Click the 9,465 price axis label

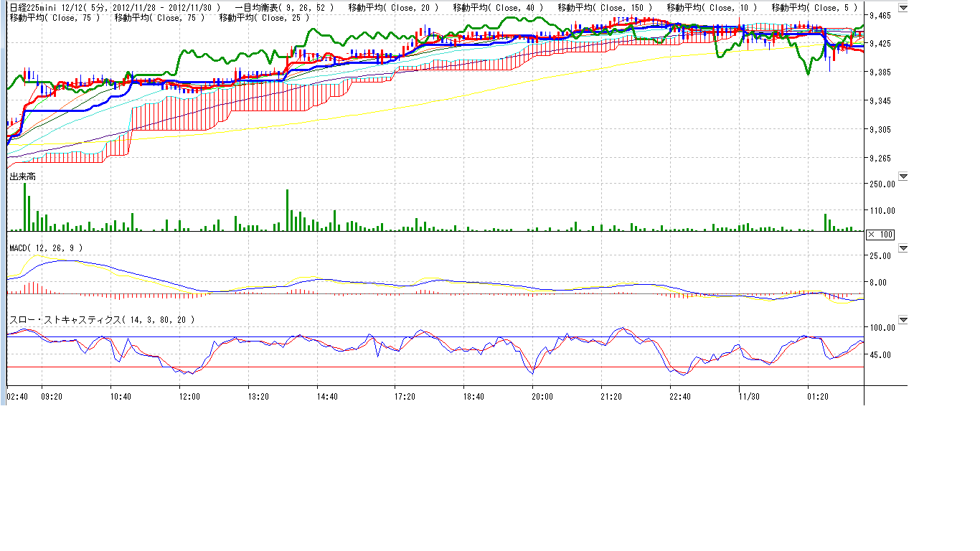pos(879,15)
